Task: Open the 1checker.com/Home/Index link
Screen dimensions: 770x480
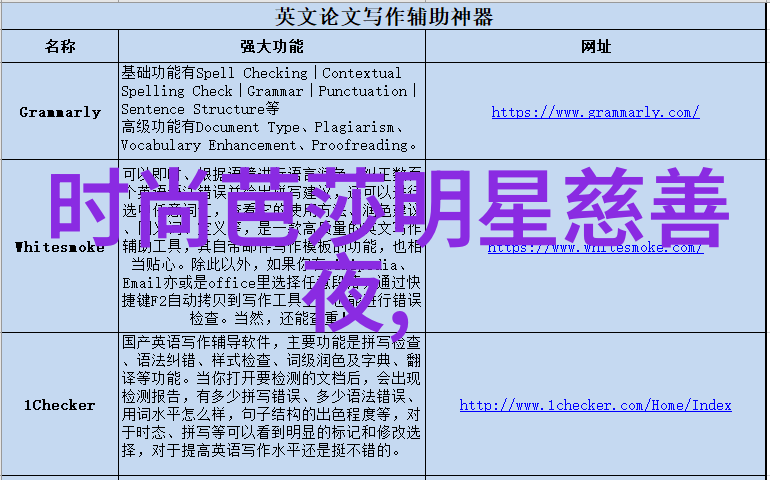Action: click(x=595, y=405)
